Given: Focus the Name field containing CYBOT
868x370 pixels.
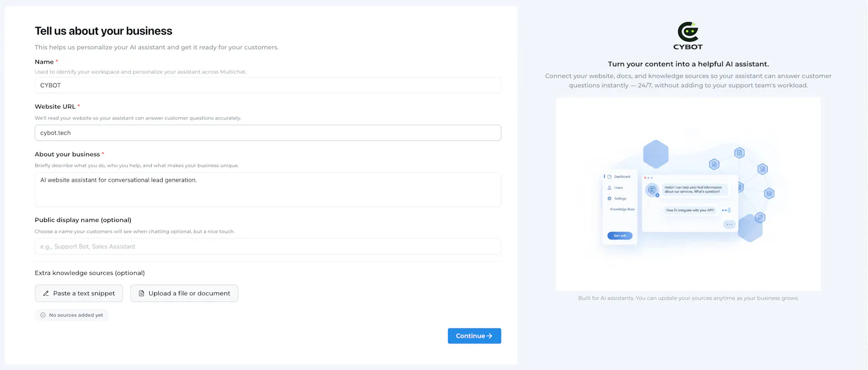Looking at the screenshot, I should coord(268,85).
